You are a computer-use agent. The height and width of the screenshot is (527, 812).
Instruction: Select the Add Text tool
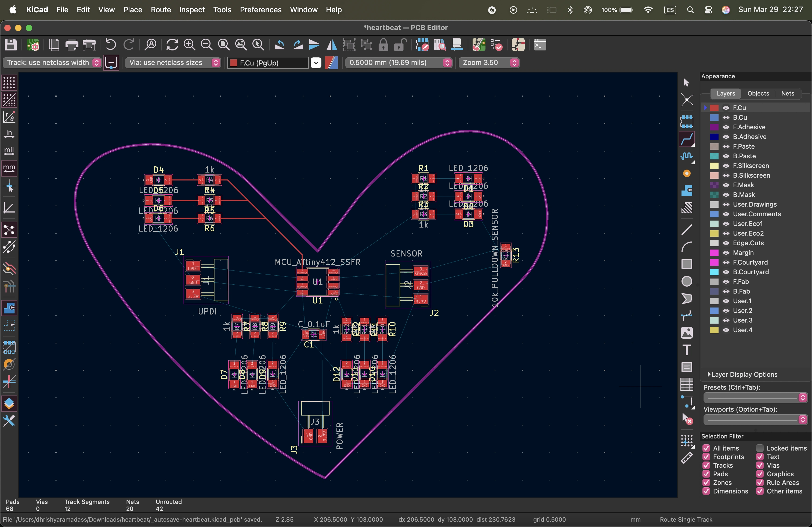tap(687, 350)
